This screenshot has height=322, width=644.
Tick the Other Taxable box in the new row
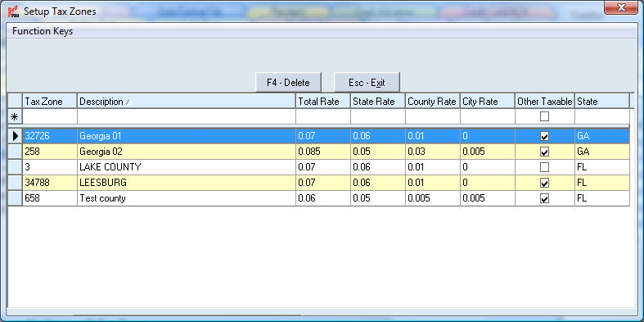545,117
